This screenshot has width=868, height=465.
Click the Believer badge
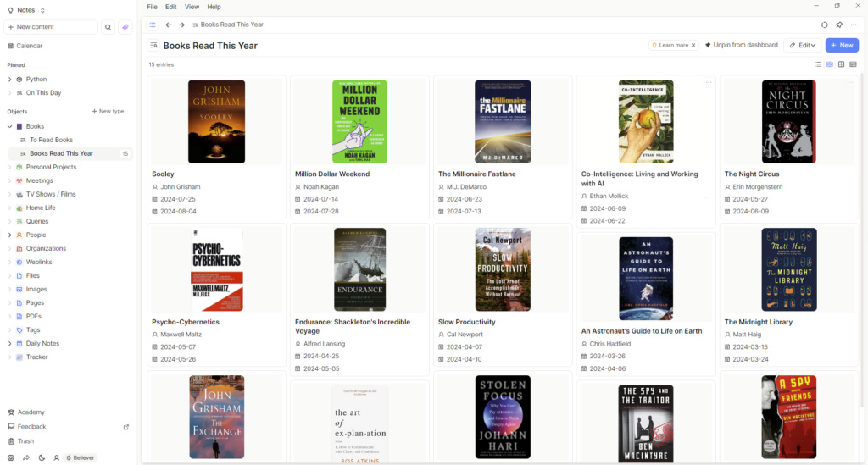point(81,458)
